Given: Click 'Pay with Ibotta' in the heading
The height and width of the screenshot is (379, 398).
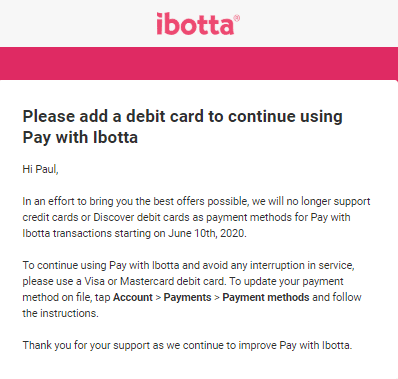Looking at the screenshot, I should [x=80, y=137].
